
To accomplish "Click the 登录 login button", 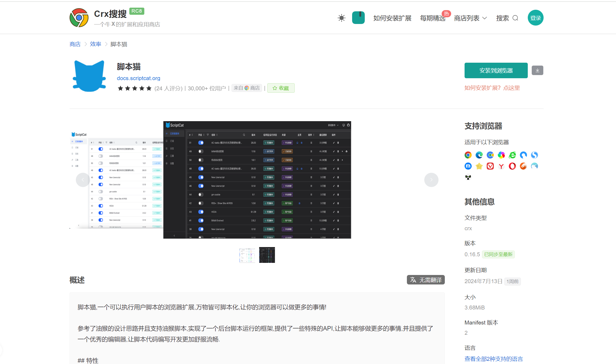I will pyautogui.click(x=535, y=18).
